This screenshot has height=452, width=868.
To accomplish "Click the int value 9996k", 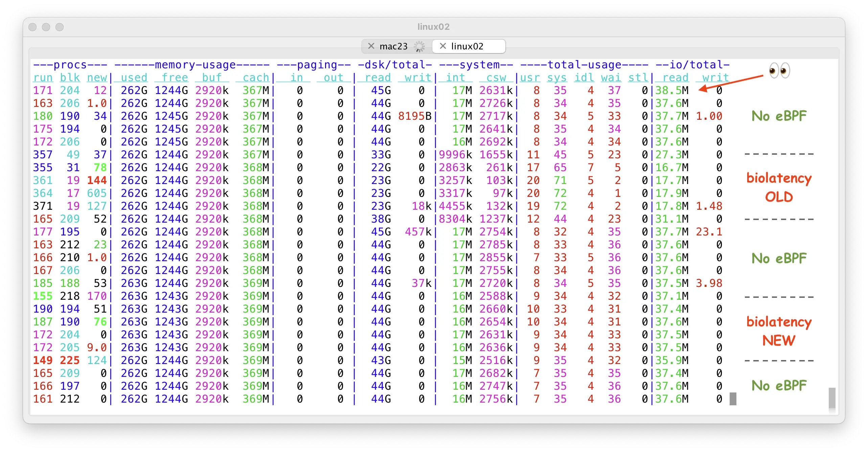I will point(456,155).
